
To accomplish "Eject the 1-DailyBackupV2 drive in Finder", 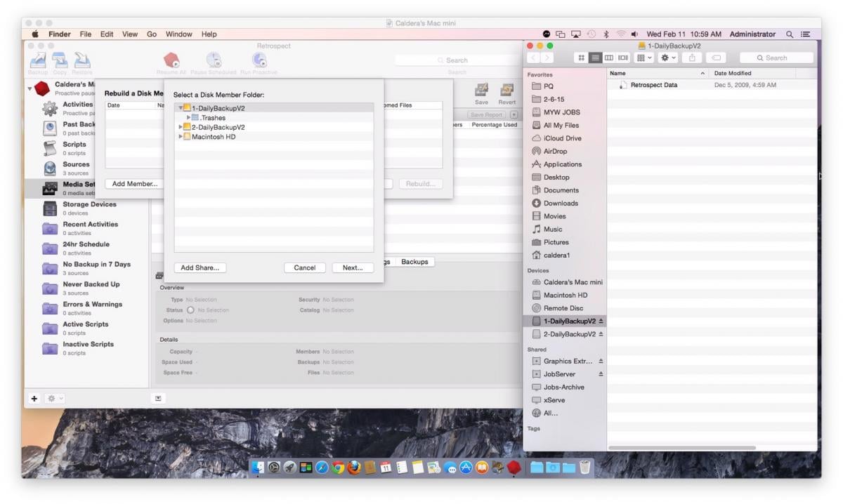I will pos(601,321).
